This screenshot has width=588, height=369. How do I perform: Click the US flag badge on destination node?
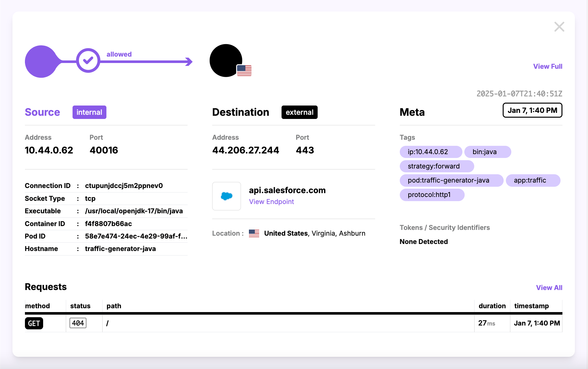[244, 70]
